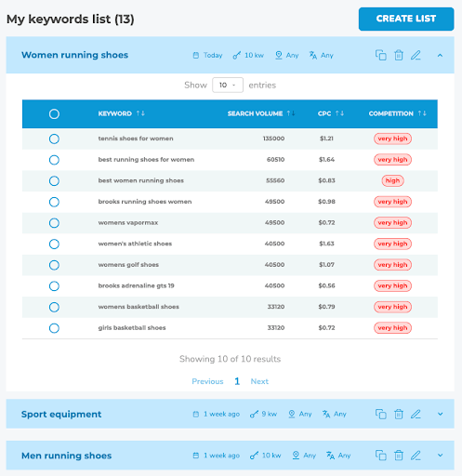Click language icon in Sport equipment row
The height and width of the screenshot is (476, 462).
tap(326, 414)
